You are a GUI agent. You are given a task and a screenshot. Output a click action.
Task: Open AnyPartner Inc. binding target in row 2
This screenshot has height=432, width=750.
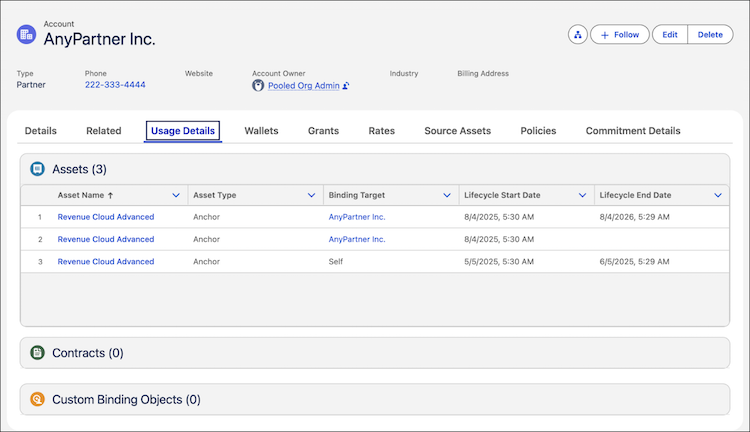(x=357, y=239)
